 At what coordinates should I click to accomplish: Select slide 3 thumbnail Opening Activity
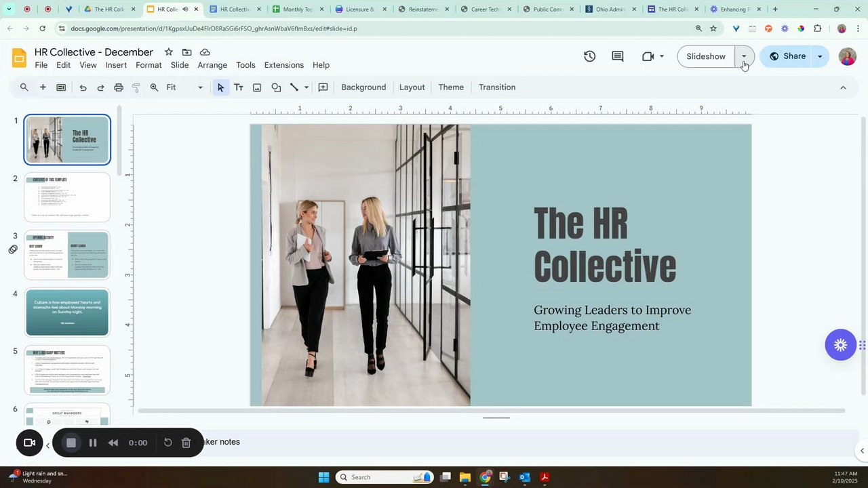coord(67,255)
